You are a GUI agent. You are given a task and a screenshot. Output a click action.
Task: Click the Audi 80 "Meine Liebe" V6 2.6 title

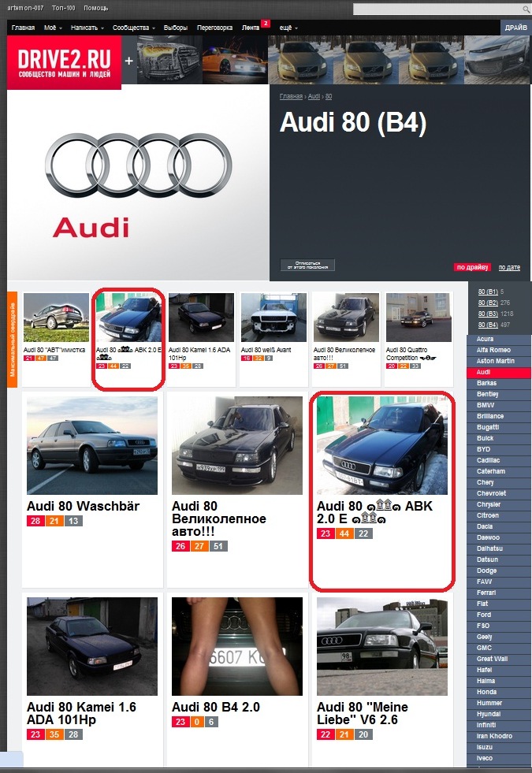tap(363, 713)
